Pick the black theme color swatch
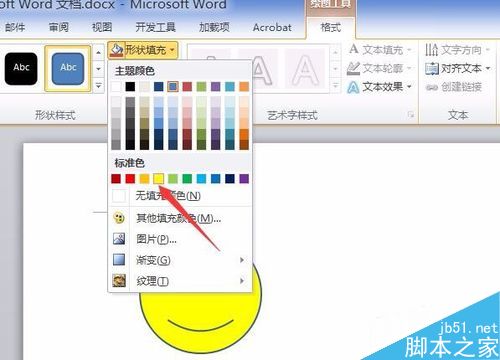The image size is (500, 360). click(x=130, y=87)
